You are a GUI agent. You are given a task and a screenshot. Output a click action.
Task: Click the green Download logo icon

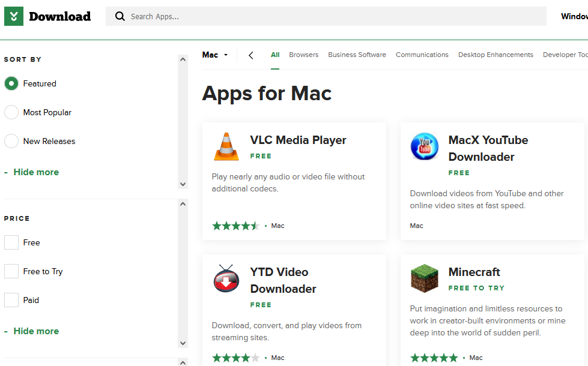pyautogui.click(x=14, y=16)
